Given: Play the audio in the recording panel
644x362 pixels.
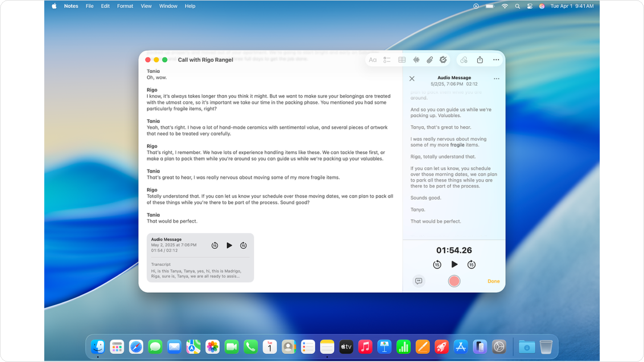Looking at the screenshot, I should [454, 264].
